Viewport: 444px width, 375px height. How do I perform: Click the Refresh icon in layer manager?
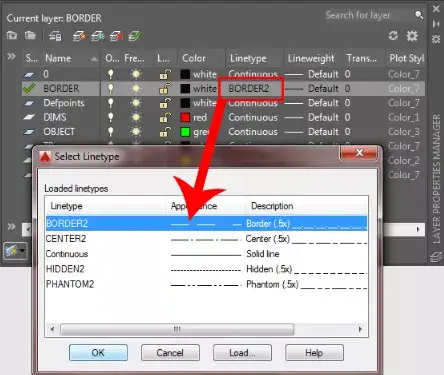coord(393,36)
